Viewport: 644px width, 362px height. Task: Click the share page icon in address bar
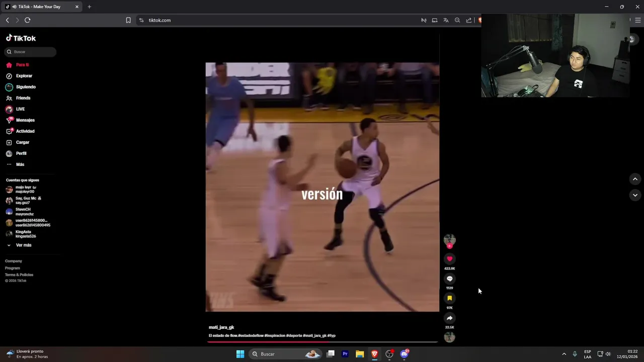point(469,20)
